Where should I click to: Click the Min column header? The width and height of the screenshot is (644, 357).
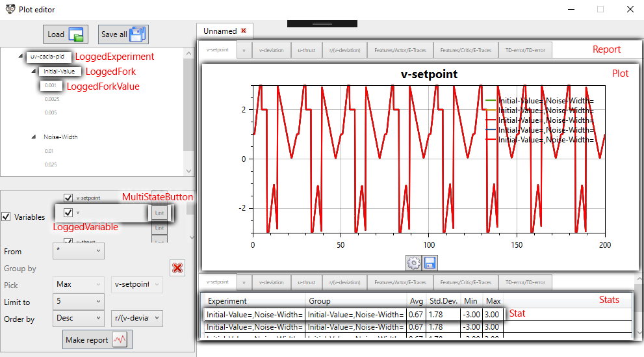click(471, 300)
